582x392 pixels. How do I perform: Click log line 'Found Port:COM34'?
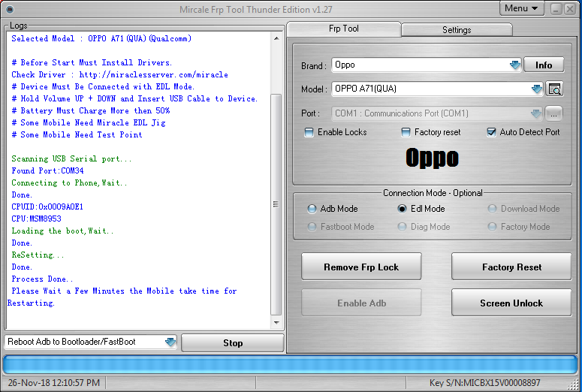click(47, 170)
